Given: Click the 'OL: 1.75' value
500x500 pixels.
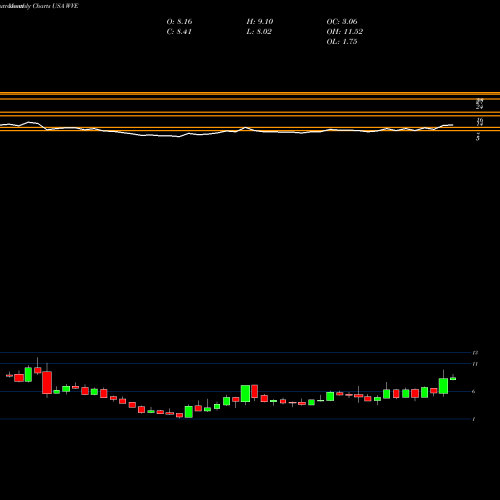Looking at the screenshot, I should point(342,42).
